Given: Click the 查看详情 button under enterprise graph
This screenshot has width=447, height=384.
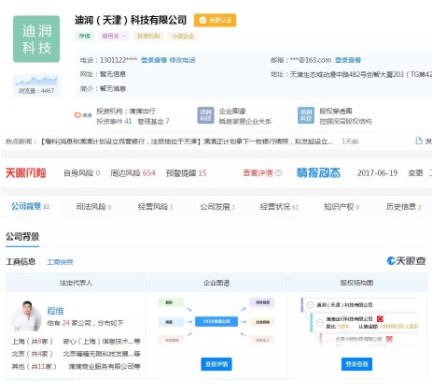Looking at the screenshot, I should tap(216, 364).
